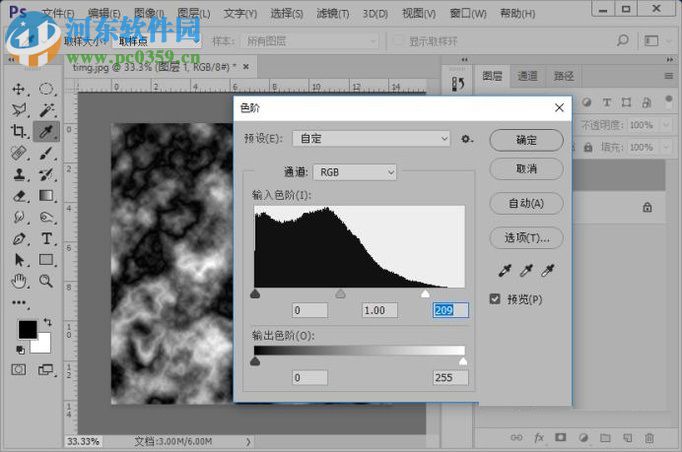Image resolution: width=682 pixels, height=452 pixels.
Task: Open the Filter menu
Action: pyautogui.click(x=333, y=14)
